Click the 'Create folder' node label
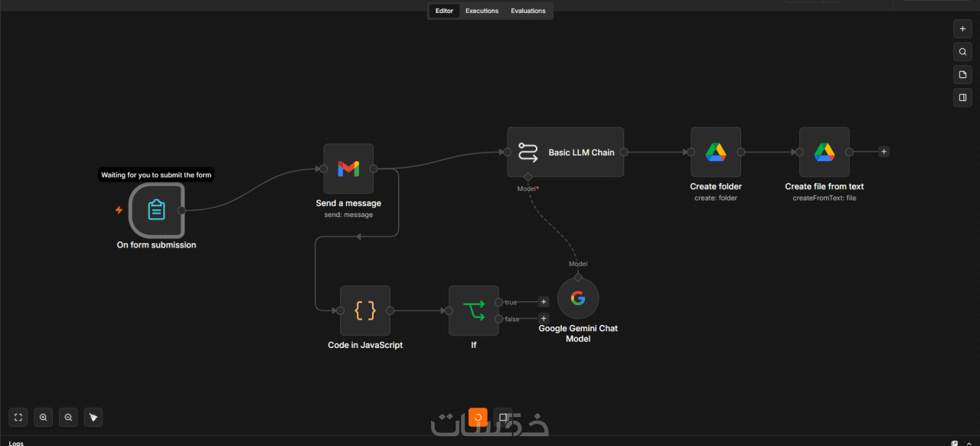Viewport: 980px width, 446px height. [x=716, y=186]
